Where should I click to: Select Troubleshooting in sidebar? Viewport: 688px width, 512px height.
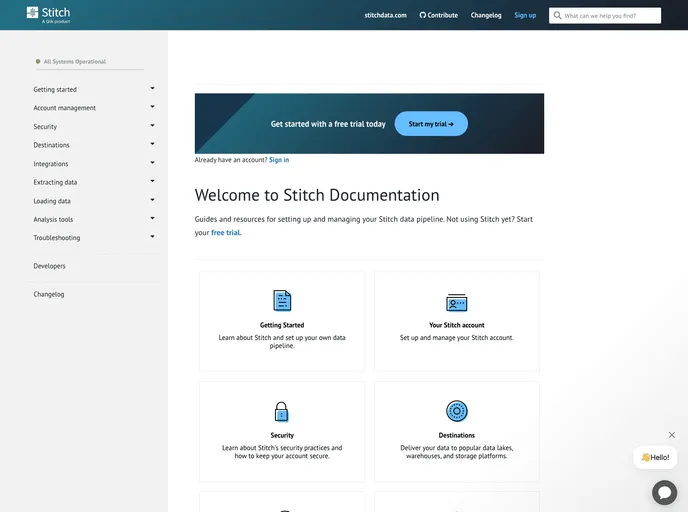[x=57, y=238]
